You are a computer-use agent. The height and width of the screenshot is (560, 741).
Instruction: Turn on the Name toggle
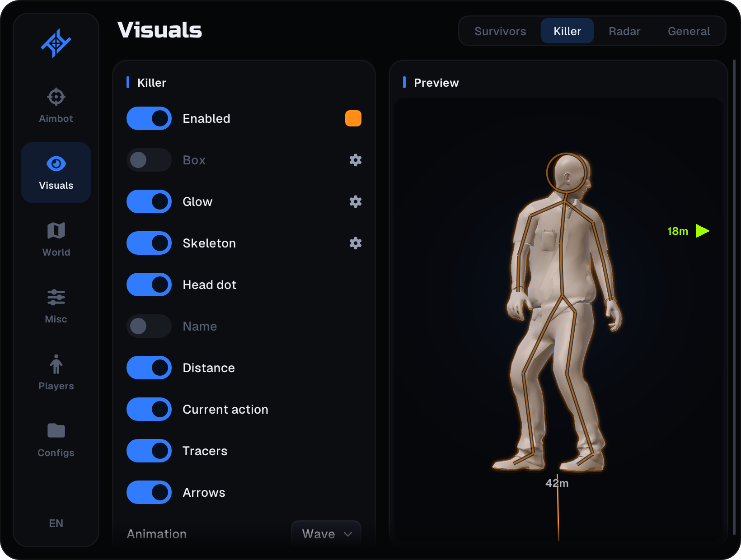(149, 326)
